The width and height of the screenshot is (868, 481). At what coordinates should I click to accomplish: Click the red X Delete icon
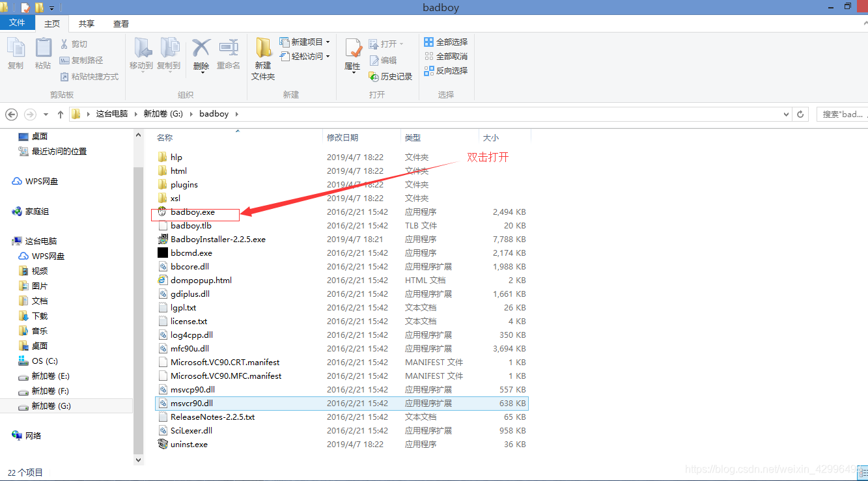coord(201,48)
